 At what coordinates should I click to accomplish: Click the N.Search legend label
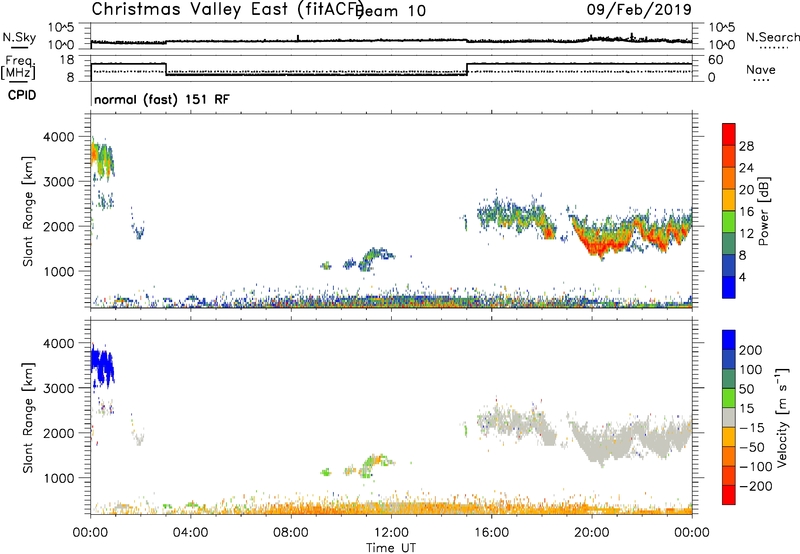772,37
